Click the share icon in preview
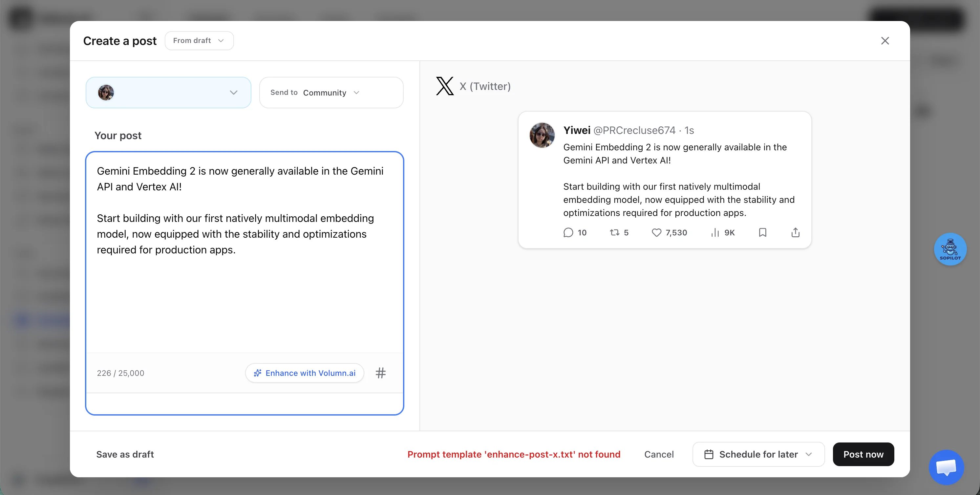 coord(795,232)
